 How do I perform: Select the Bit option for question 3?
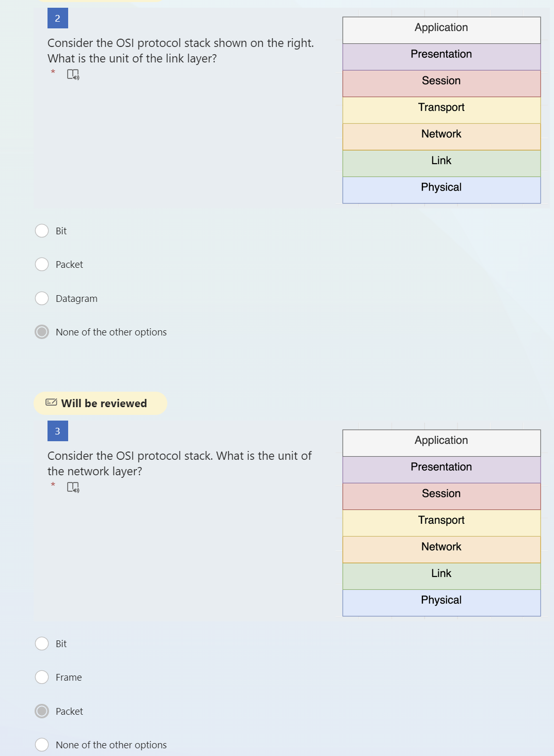coord(41,644)
